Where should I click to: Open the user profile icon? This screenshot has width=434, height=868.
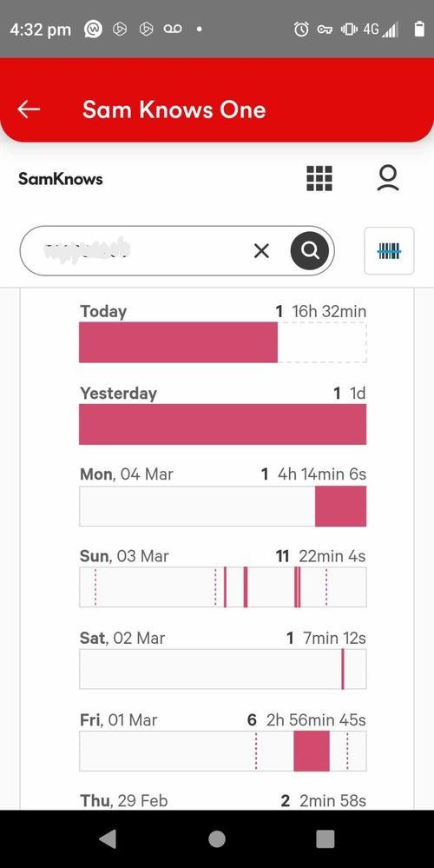click(388, 179)
